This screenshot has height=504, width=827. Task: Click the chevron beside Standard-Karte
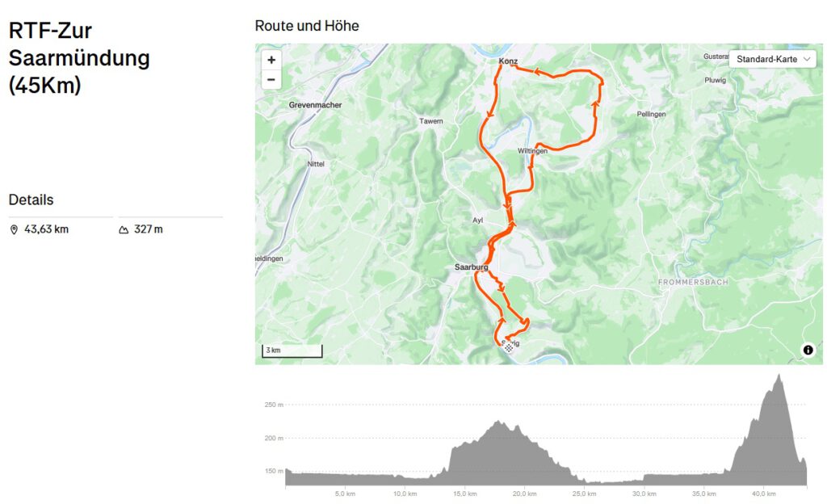[807, 59]
